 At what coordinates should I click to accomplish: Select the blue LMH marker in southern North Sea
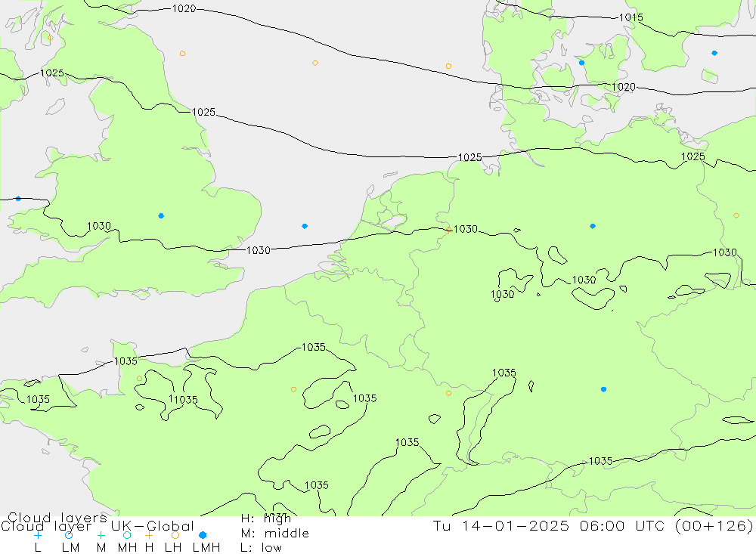[x=305, y=226]
